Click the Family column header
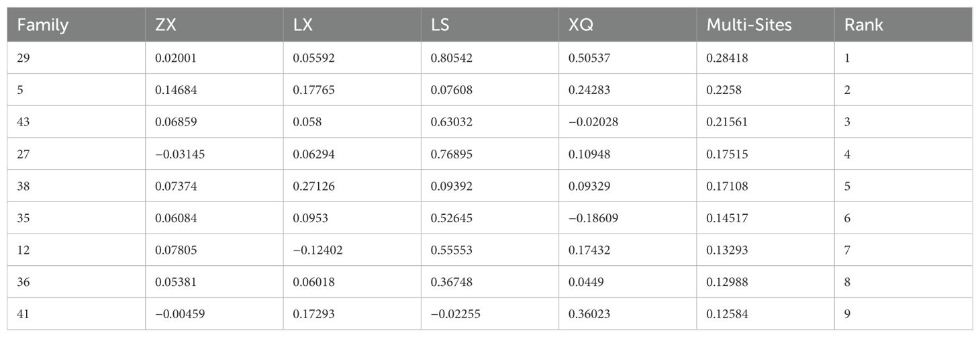The height and width of the screenshot is (337, 980). (43, 26)
